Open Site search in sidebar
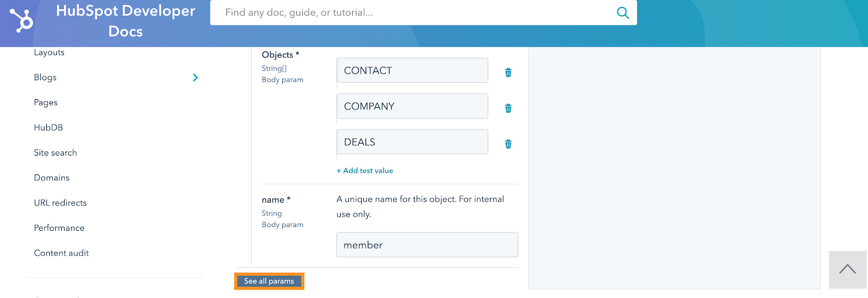Screen dimensions: 868x298 (x=55, y=153)
